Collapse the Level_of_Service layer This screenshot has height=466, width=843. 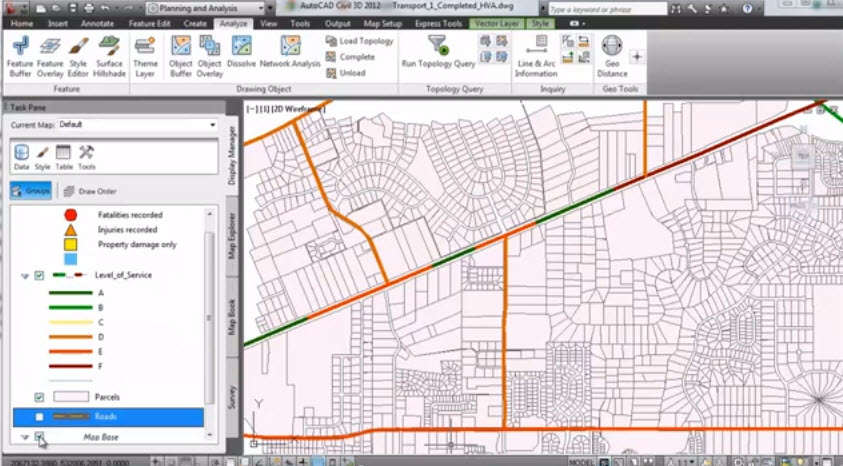pos(25,276)
